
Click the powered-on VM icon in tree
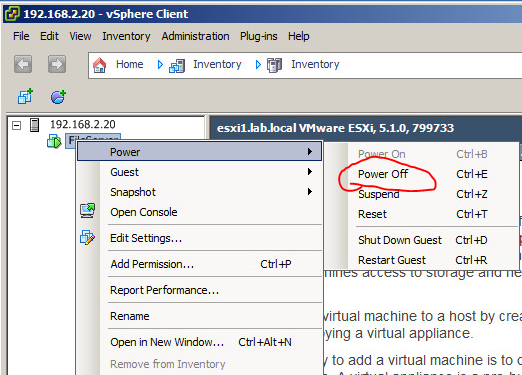click(54, 141)
